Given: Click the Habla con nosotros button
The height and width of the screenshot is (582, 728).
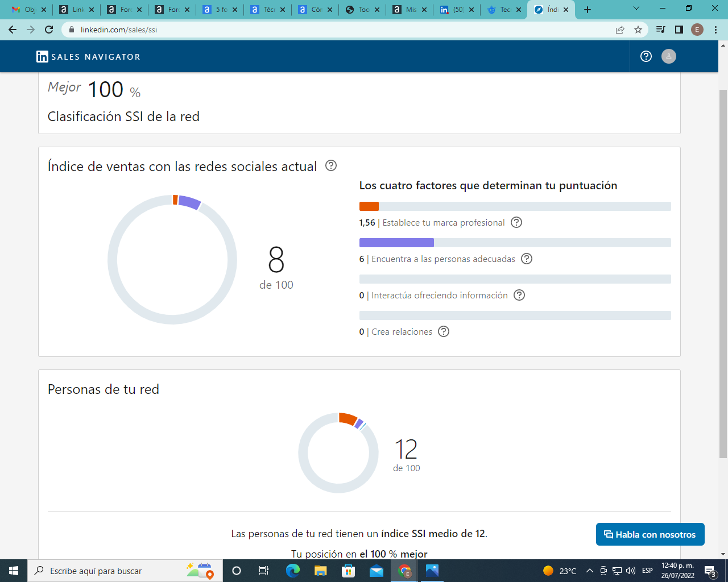Looking at the screenshot, I should pos(650,534).
